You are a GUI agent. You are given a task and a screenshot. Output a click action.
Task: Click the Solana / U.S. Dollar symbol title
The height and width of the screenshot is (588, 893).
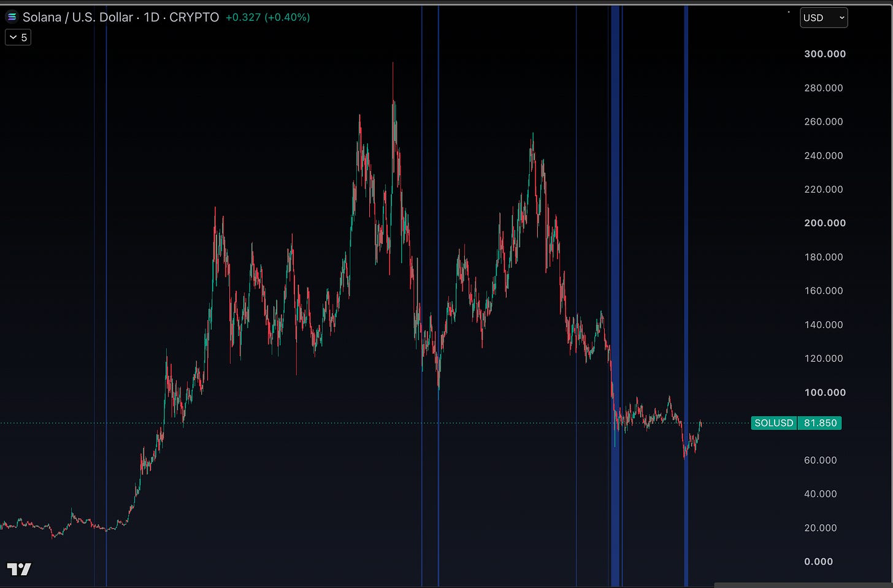click(78, 17)
